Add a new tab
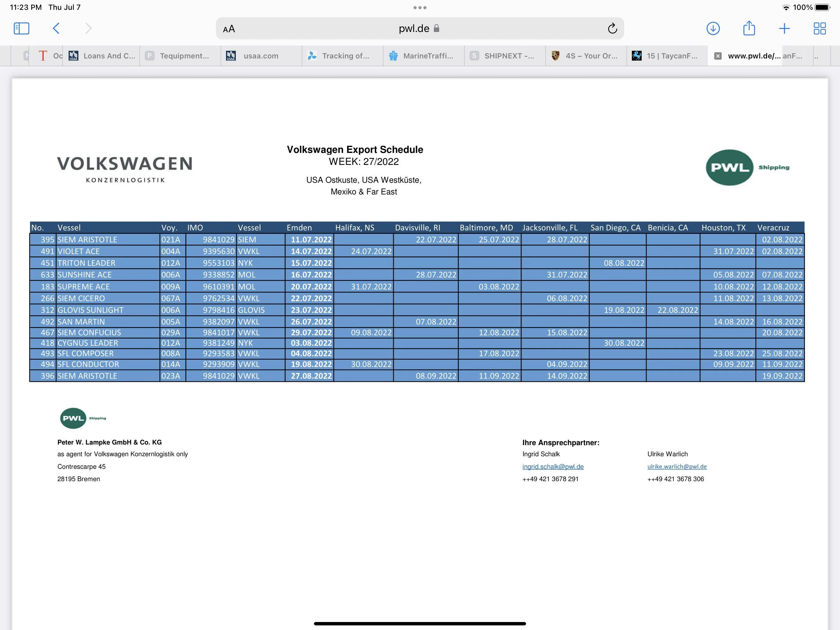 [784, 29]
